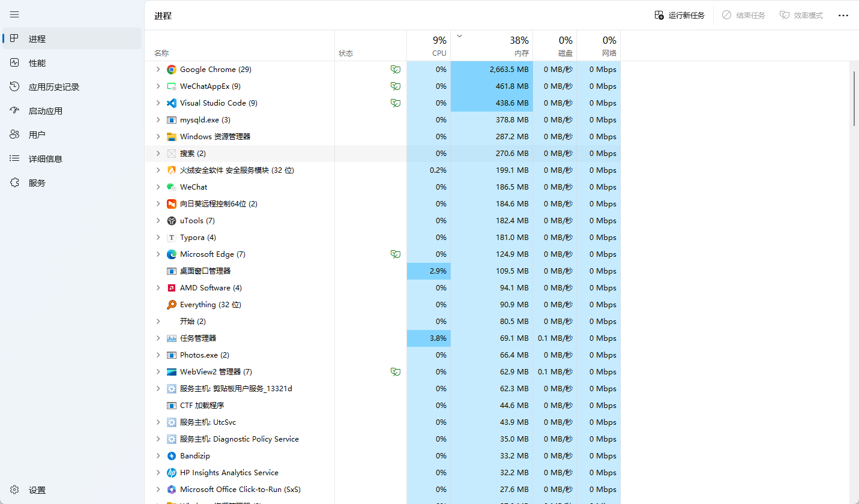Screen dimensions: 859x504
Task: Expand the mysqld.exe (3) group
Action: (158, 120)
